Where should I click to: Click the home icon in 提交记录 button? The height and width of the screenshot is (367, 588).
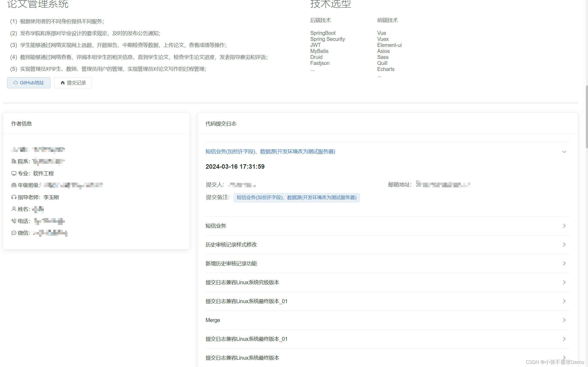pos(63,83)
